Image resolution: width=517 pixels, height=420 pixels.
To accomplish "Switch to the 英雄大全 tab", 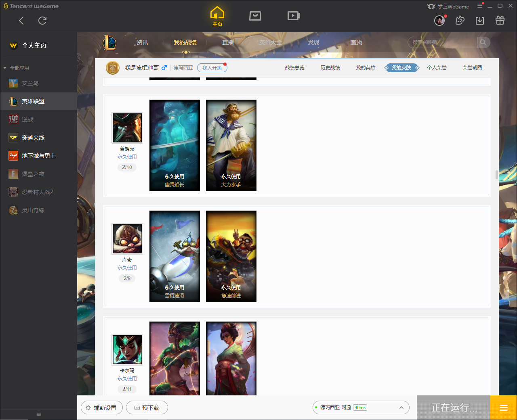I will 271,42.
